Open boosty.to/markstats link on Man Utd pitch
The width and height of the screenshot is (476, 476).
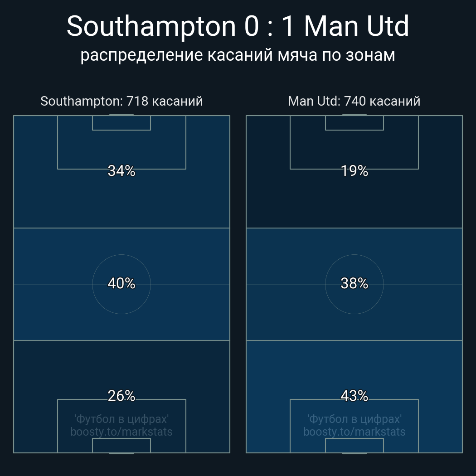[x=354, y=432]
